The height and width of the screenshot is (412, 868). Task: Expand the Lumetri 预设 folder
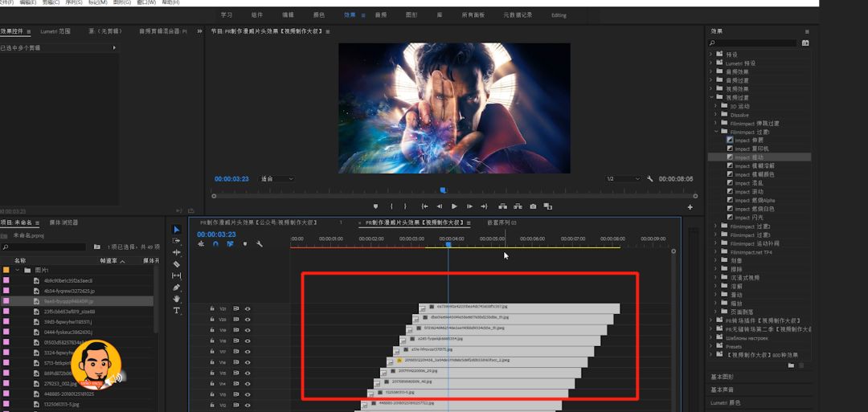[x=711, y=63]
